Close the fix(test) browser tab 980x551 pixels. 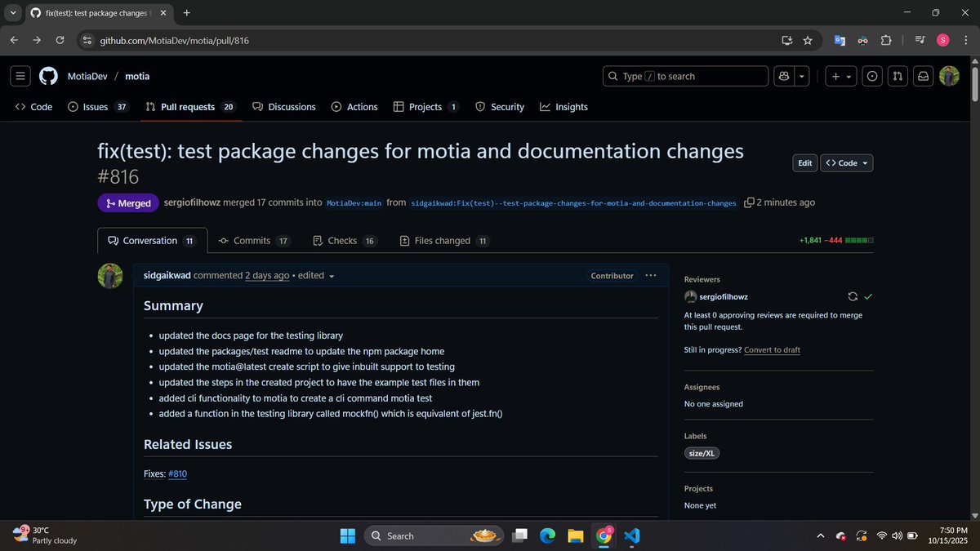[162, 13]
